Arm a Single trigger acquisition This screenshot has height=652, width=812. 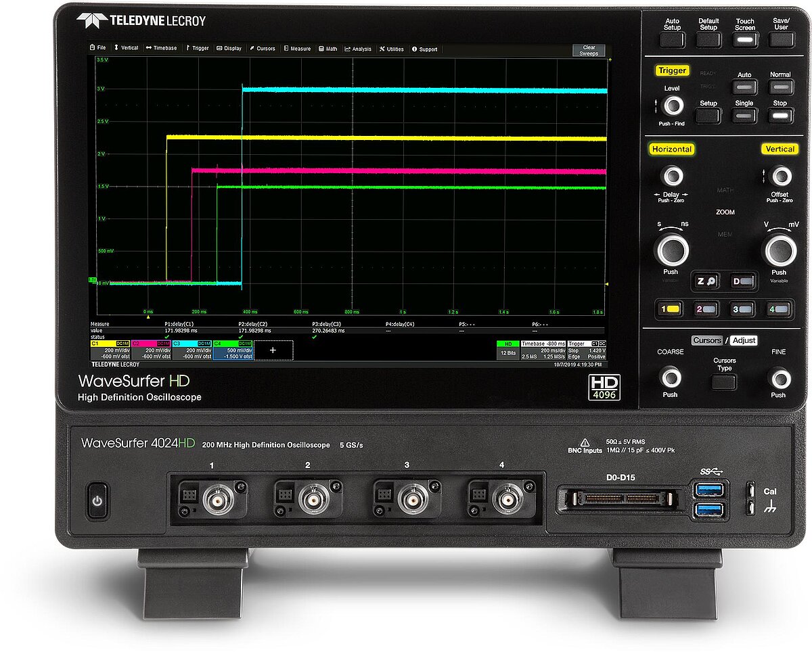(744, 116)
